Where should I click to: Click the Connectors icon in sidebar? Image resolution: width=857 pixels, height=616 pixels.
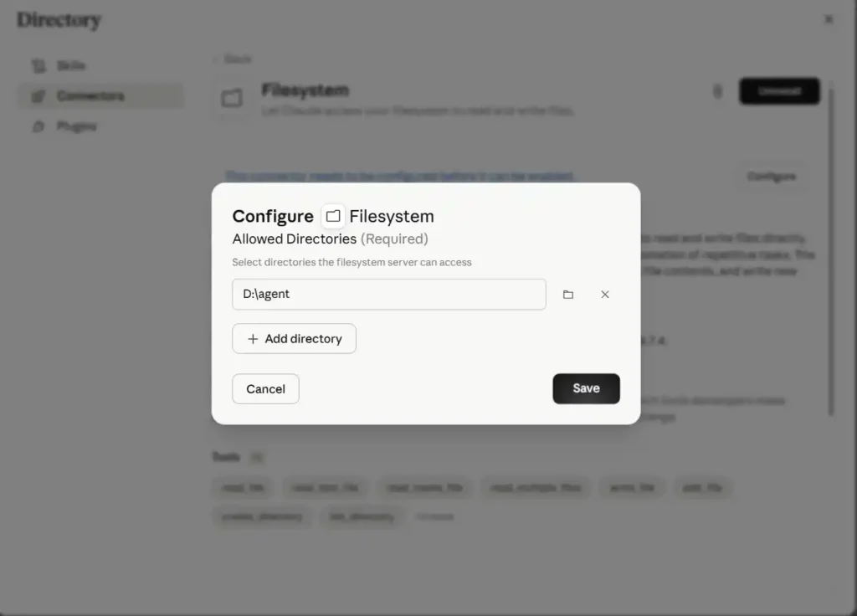click(x=38, y=96)
